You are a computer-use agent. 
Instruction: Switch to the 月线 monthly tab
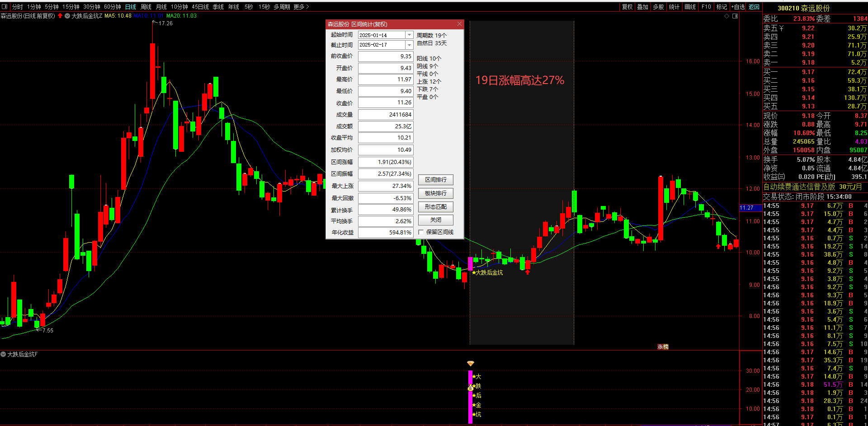click(161, 7)
